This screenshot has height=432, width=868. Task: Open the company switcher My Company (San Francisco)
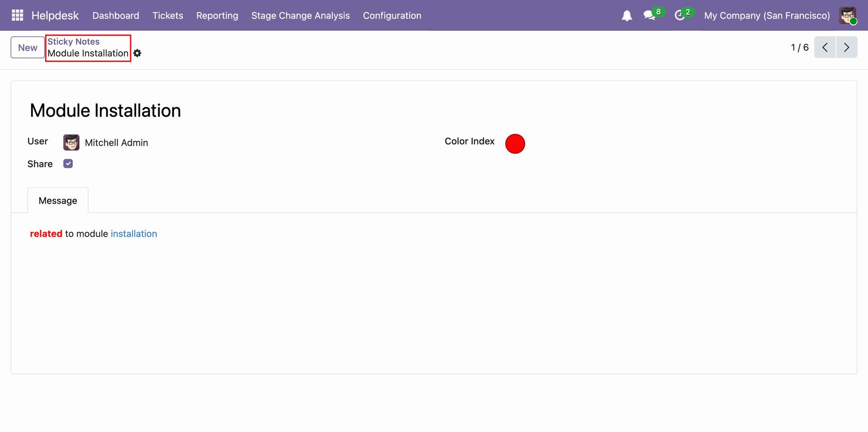(767, 15)
